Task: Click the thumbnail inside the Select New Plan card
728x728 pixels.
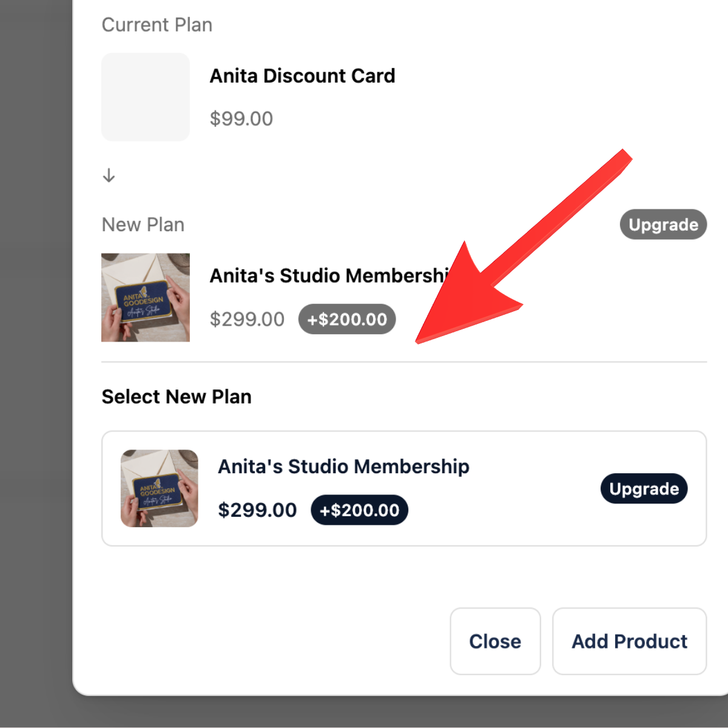Action: (160, 488)
